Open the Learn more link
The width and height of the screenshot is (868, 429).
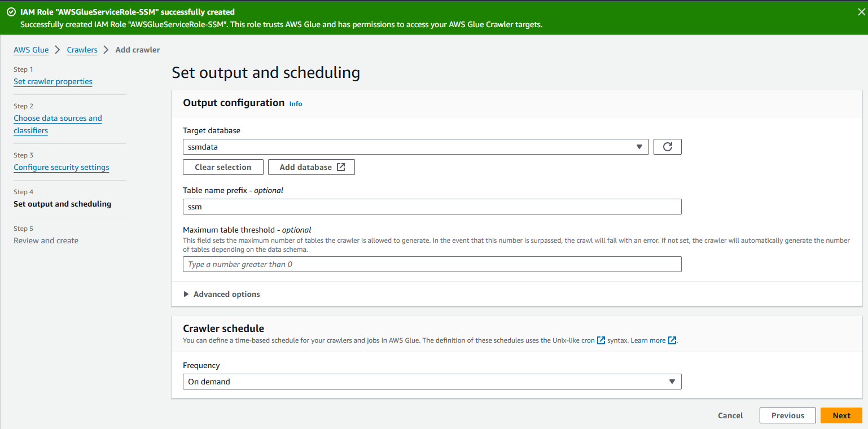(x=648, y=340)
